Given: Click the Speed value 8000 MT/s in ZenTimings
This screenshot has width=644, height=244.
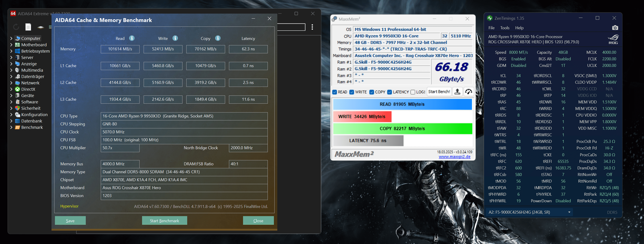Looking at the screenshot, I should point(519,52).
